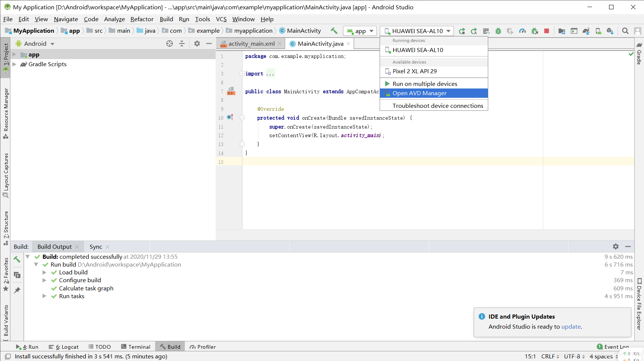Open the VCS menu
The height and width of the screenshot is (361, 644).
click(221, 19)
